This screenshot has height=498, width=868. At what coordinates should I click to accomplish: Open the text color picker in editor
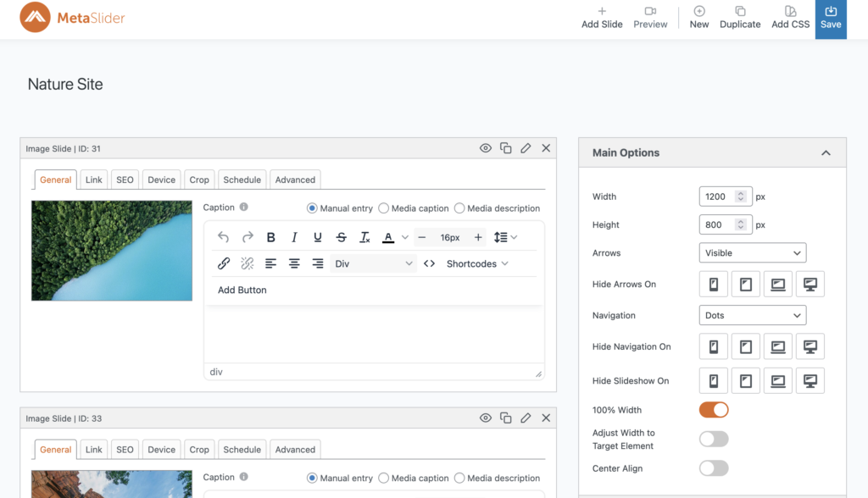point(388,238)
